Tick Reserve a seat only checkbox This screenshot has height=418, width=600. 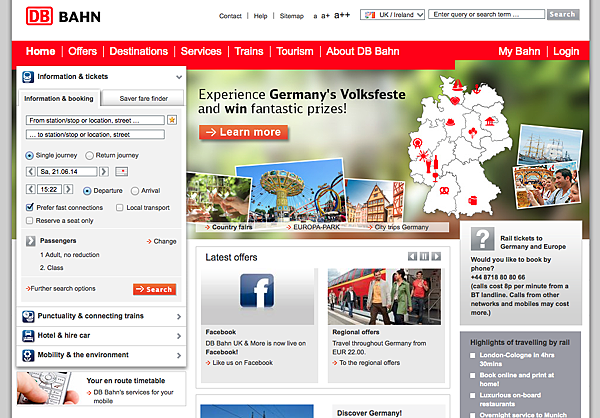29,220
